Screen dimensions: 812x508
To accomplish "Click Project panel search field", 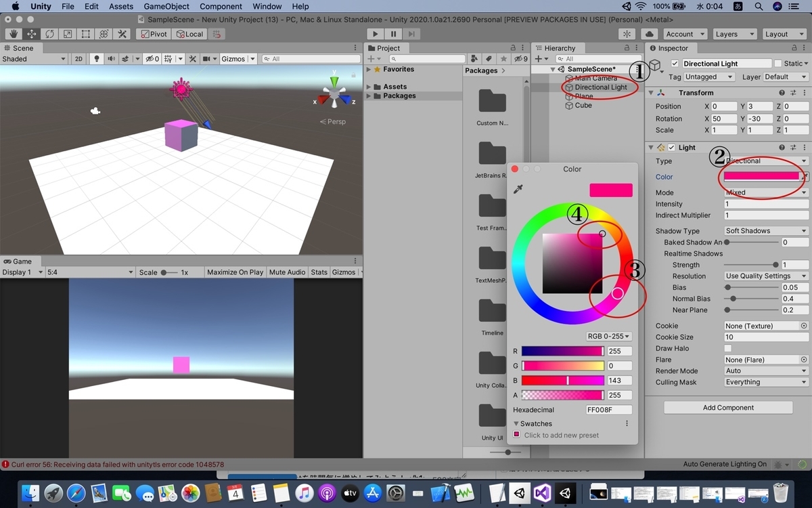I will pos(427,59).
